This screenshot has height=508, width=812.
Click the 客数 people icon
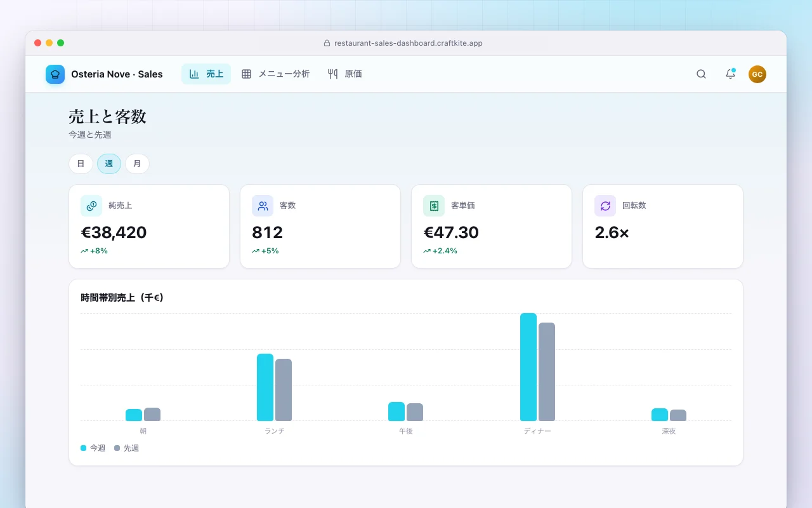coord(263,206)
